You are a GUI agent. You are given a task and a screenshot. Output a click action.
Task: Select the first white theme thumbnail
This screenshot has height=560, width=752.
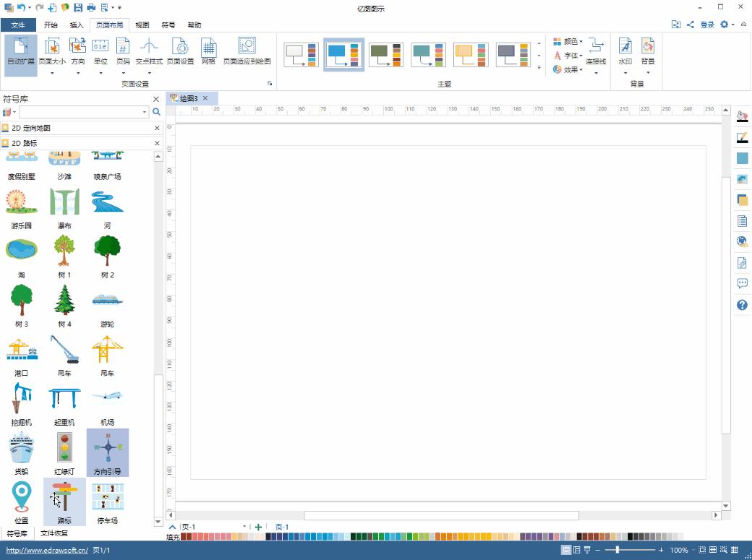302,55
